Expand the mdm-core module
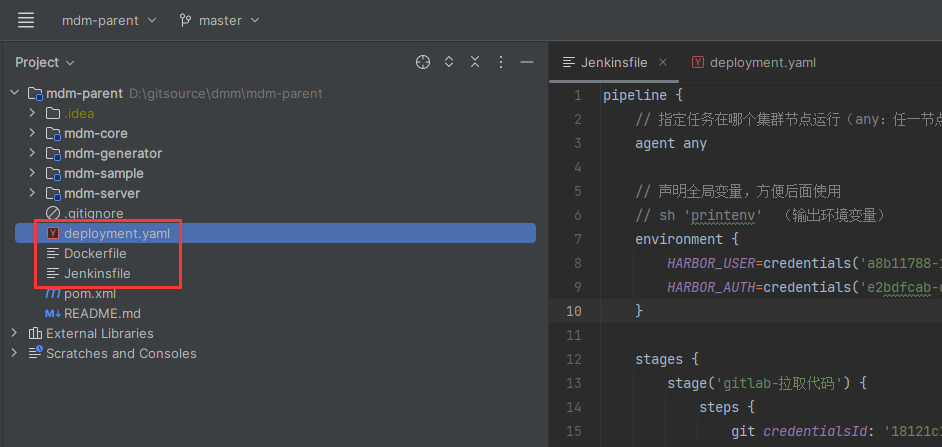The image size is (942, 447). tap(32, 133)
